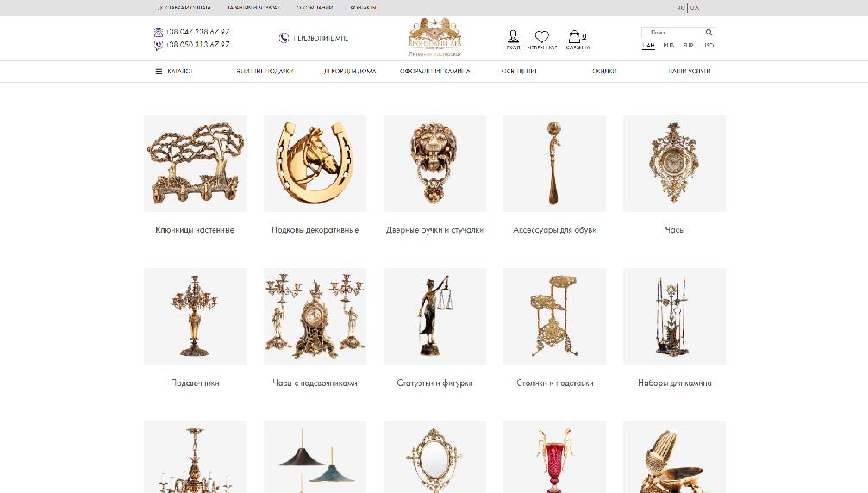Click the Избранное text label

pos(542,47)
